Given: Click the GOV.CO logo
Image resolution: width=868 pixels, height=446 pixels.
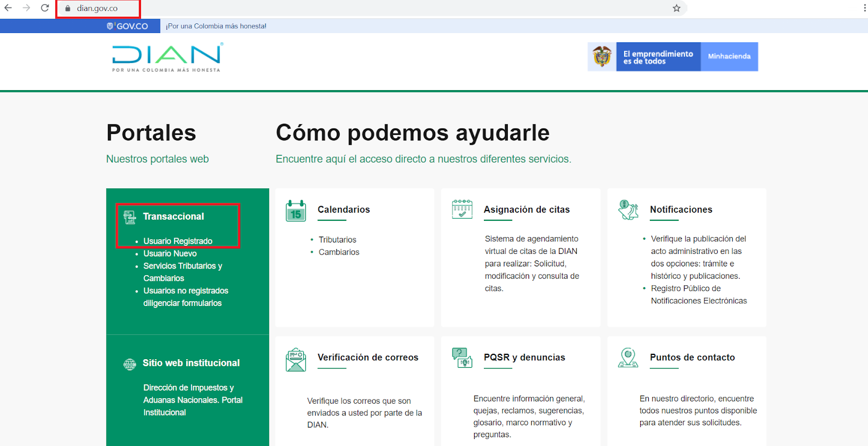Looking at the screenshot, I should pyautogui.click(x=127, y=26).
